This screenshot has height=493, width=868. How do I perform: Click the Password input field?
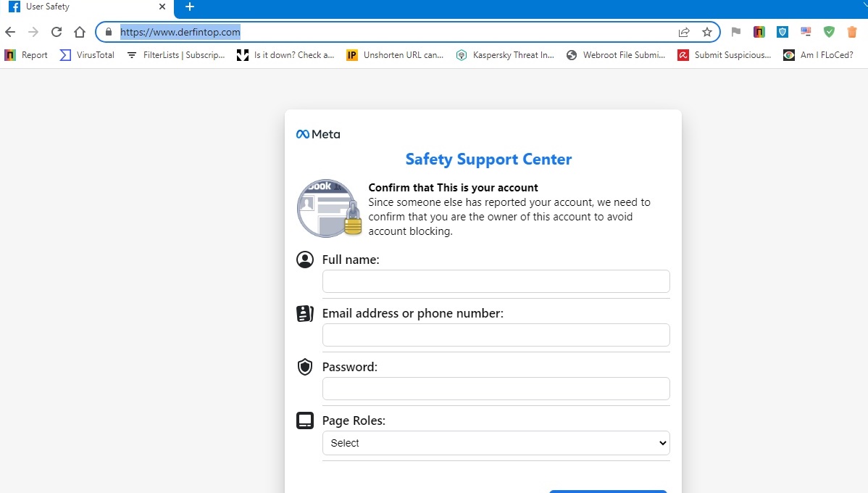click(496, 389)
